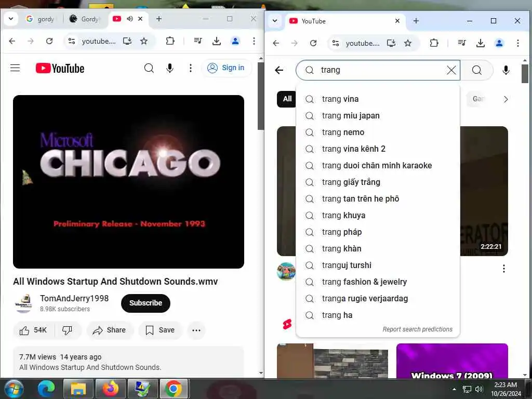Switch to the gordy Google tab
The width and height of the screenshot is (532, 399).
[41, 19]
